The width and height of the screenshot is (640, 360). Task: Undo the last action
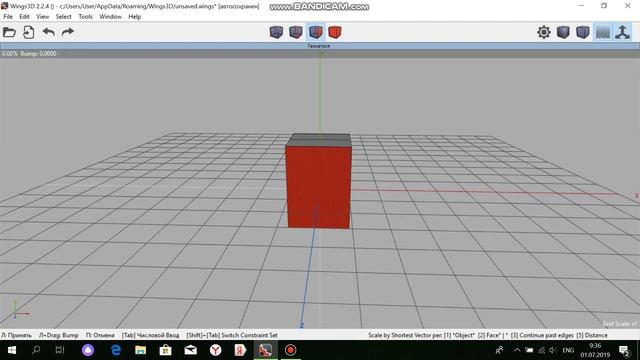click(x=49, y=32)
